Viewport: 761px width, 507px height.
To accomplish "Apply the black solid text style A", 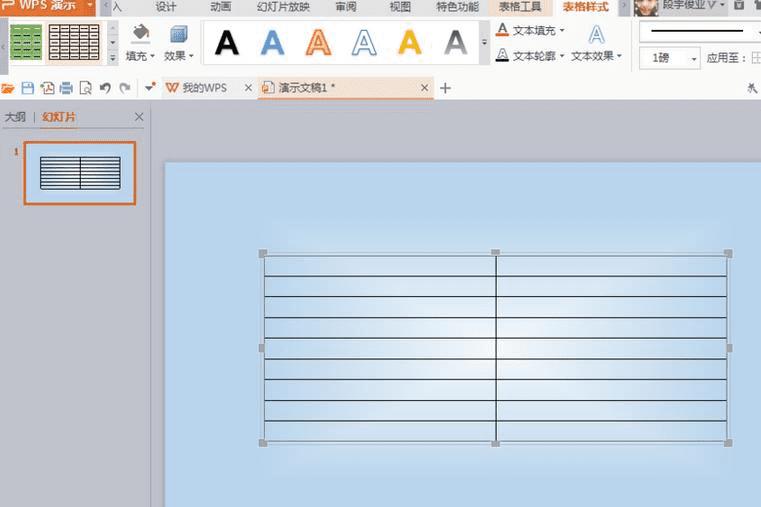I will point(227,43).
